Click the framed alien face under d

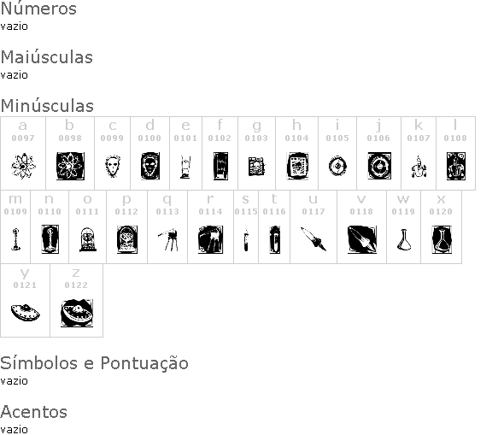point(150,166)
